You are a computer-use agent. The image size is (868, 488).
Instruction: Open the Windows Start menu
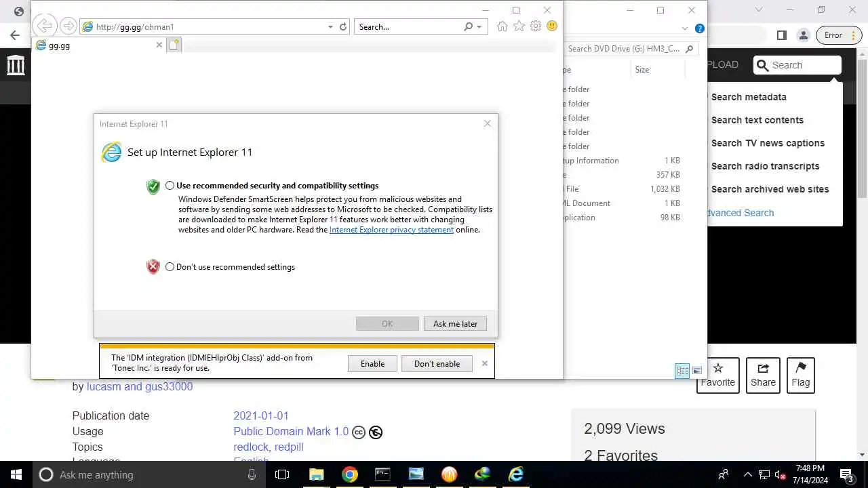tap(16, 474)
